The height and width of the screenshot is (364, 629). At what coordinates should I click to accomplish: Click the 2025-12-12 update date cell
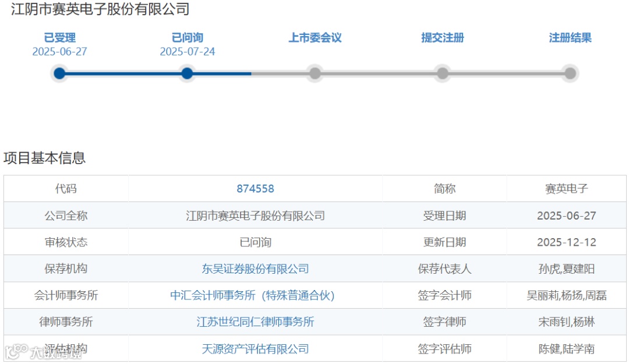tap(567, 242)
